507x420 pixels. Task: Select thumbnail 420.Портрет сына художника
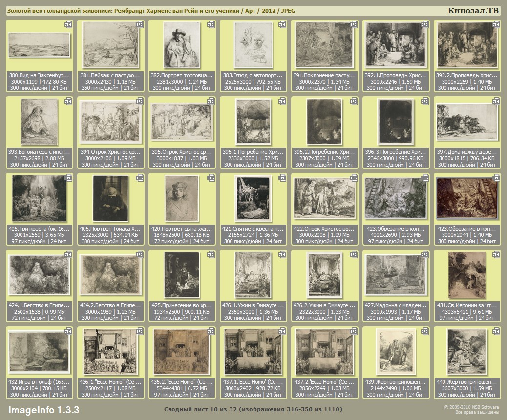pyautogui.click(x=182, y=198)
